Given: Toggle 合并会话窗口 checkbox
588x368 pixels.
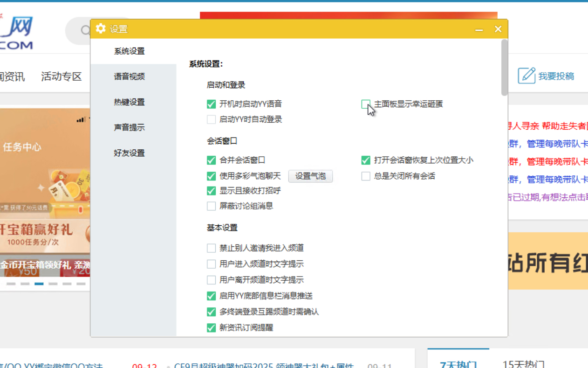Looking at the screenshot, I should pyautogui.click(x=212, y=160).
